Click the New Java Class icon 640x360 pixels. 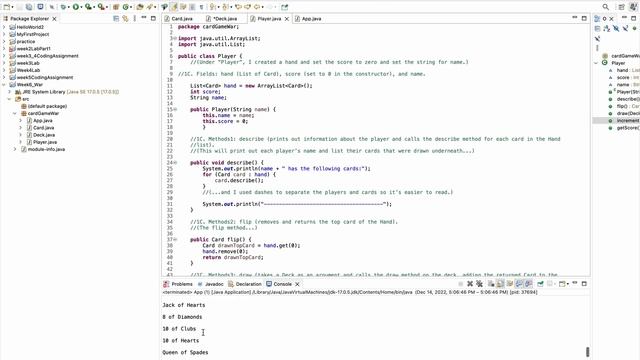click(x=126, y=7)
